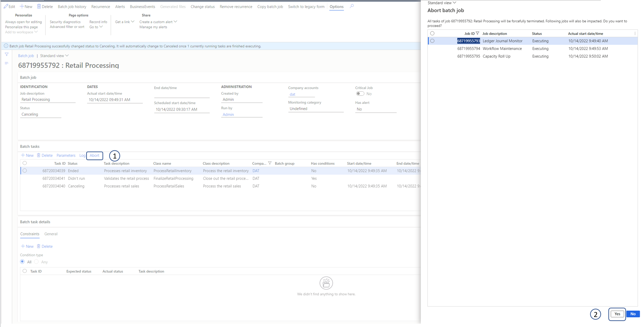Image resolution: width=644 pixels, height=327 pixels.
Task: Toggle the Critical Job switch
Action: (x=359, y=94)
